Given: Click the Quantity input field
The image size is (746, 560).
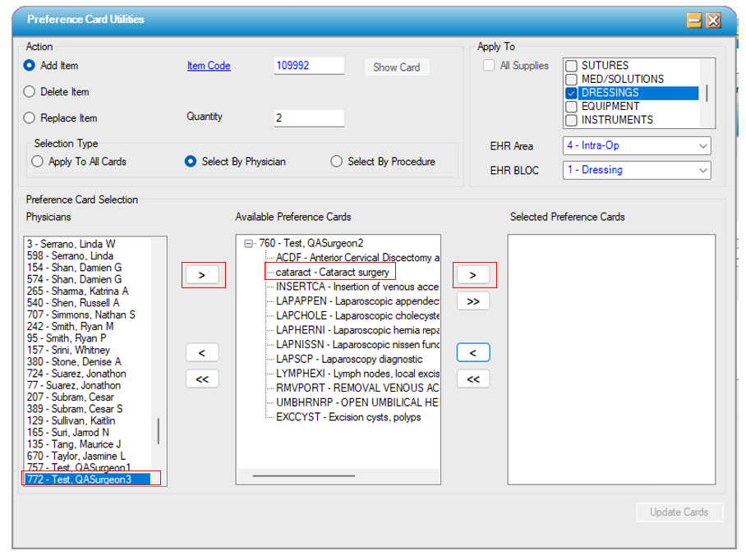Looking at the screenshot, I should pos(308,118).
